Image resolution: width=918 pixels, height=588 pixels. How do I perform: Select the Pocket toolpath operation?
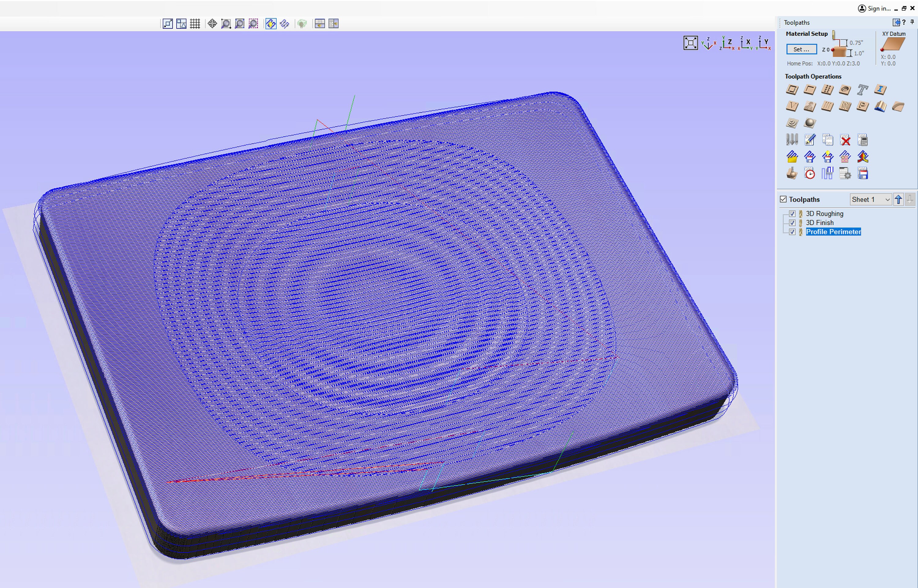click(x=809, y=90)
